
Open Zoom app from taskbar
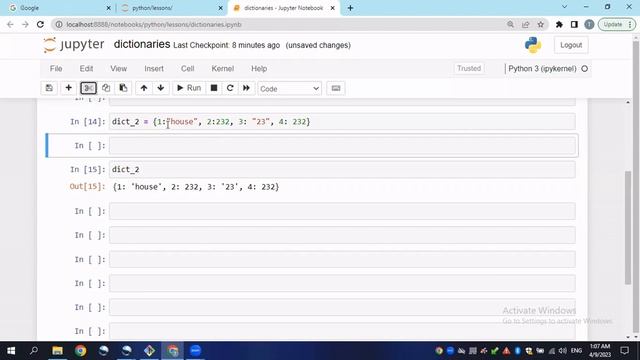pyautogui.click(x=196, y=351)
